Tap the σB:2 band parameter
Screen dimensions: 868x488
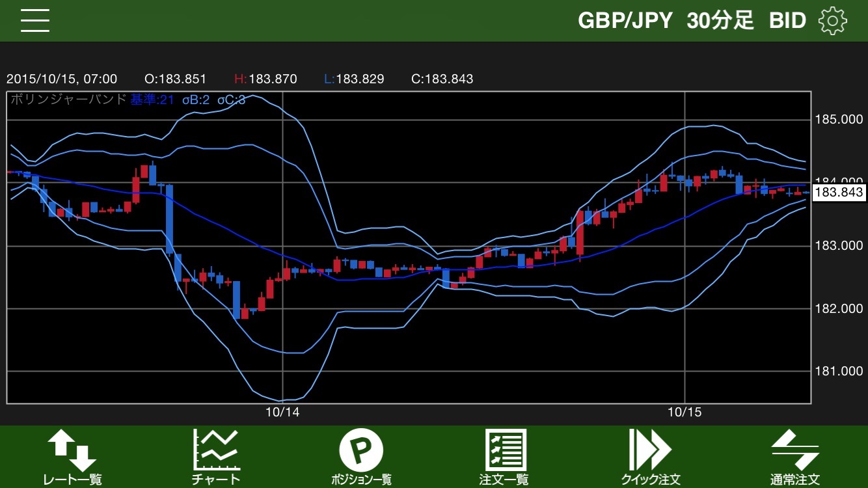point(196,100)
